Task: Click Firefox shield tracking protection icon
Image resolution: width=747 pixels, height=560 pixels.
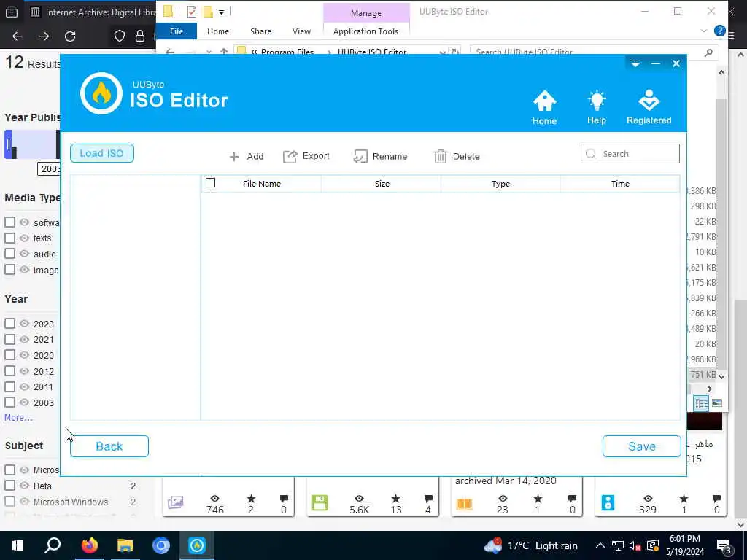Action: 120,36
